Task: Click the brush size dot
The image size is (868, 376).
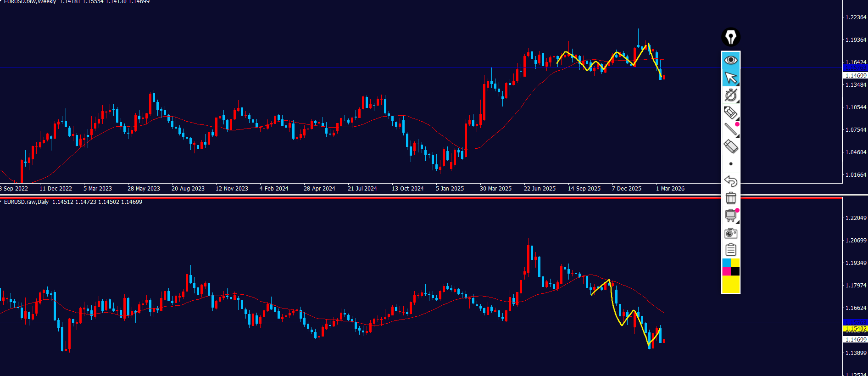Action: pyautogui.click(x=731, y=164)
